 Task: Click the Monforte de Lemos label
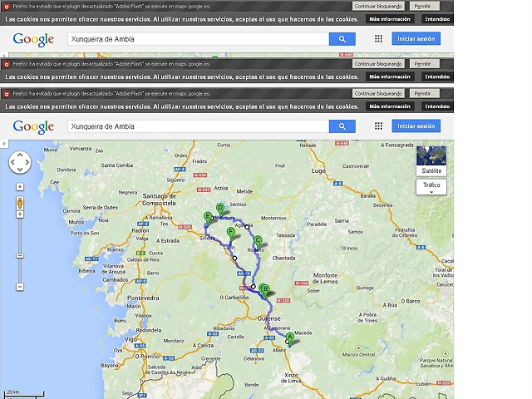point(325,278)
